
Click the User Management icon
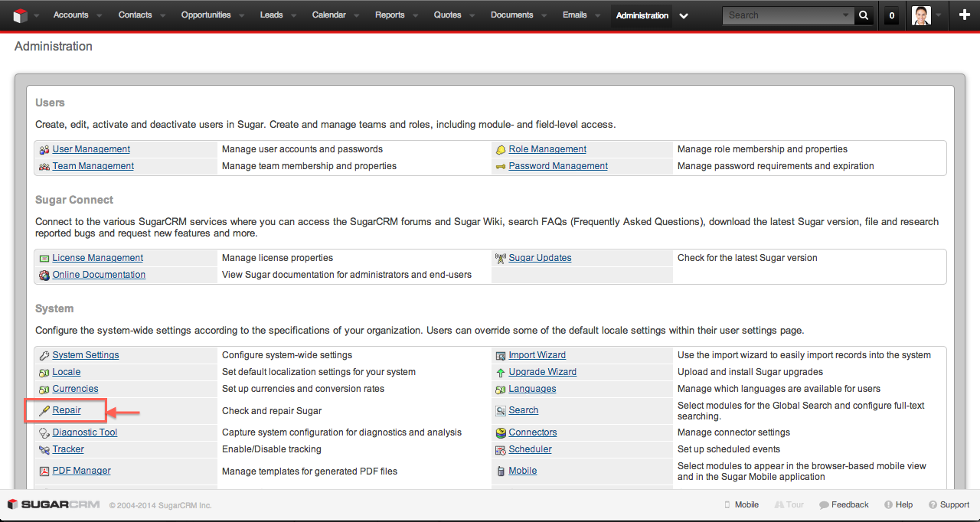coord(44,149)
